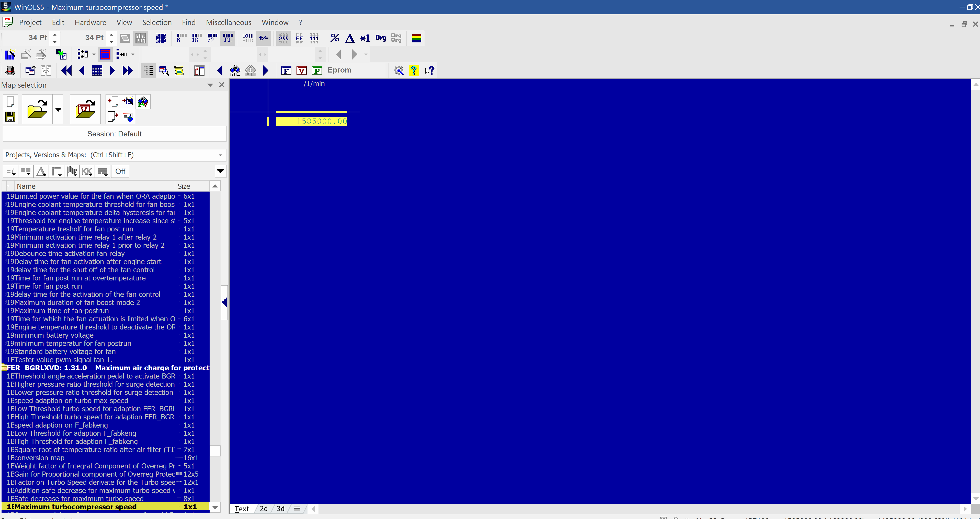Image resolution: width=980 pixels, height=519 pixels.
Task: Click the Session: Default button
Action: tap(115, 134)
